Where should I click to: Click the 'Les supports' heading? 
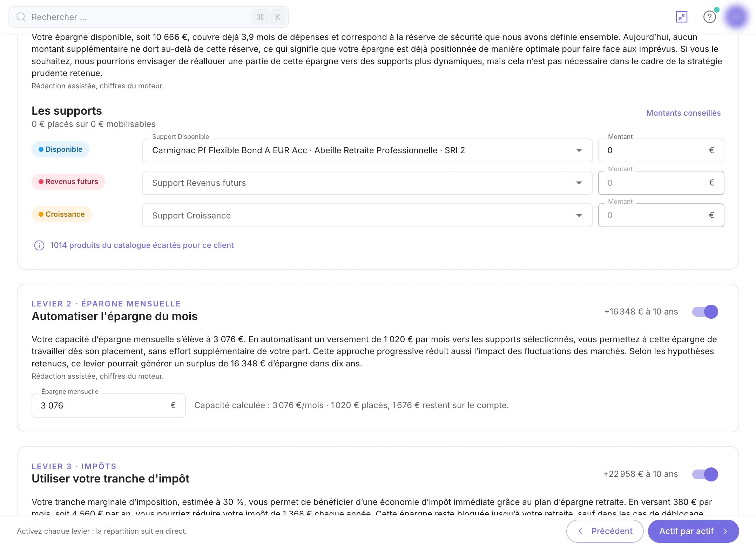pos(67,111)
